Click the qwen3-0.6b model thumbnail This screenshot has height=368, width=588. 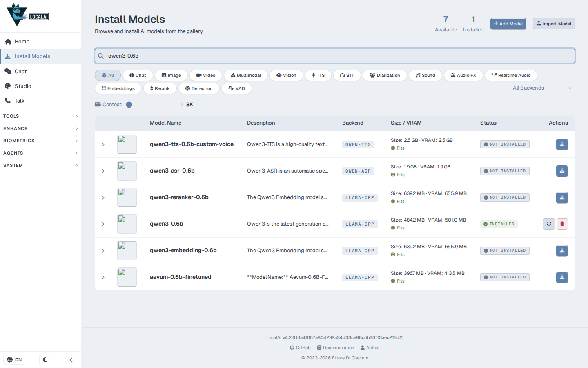[127, 224]
